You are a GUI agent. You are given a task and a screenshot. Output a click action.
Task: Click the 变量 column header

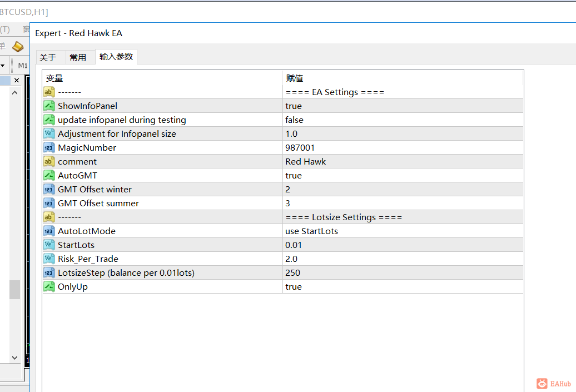[162, 78]
